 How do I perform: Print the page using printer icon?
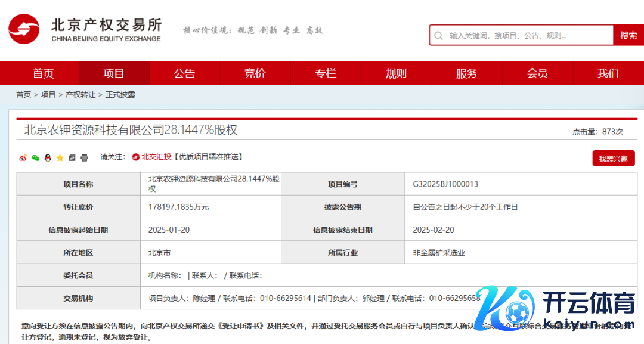coord(85,158)
